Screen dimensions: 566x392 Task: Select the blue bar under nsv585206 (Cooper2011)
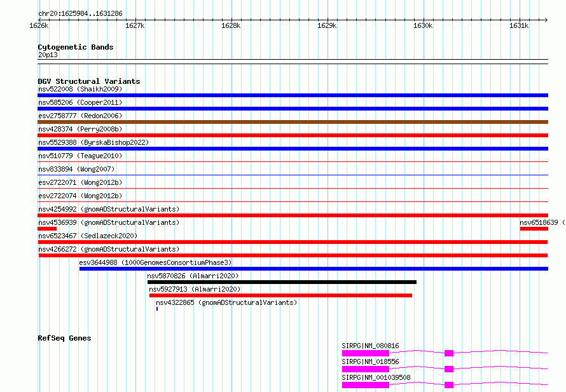293,109
